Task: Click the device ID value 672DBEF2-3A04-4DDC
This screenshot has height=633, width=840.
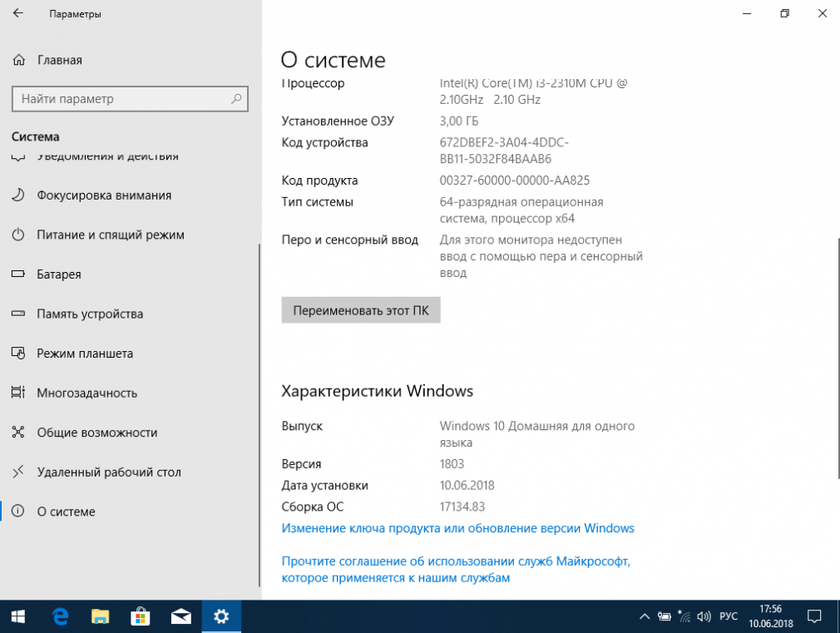Action: pos(504,151)
